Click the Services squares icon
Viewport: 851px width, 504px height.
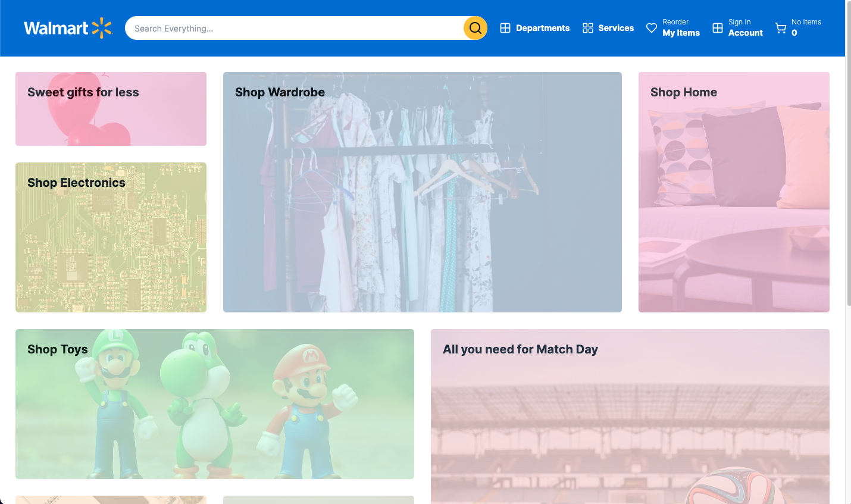pos(588,28)
